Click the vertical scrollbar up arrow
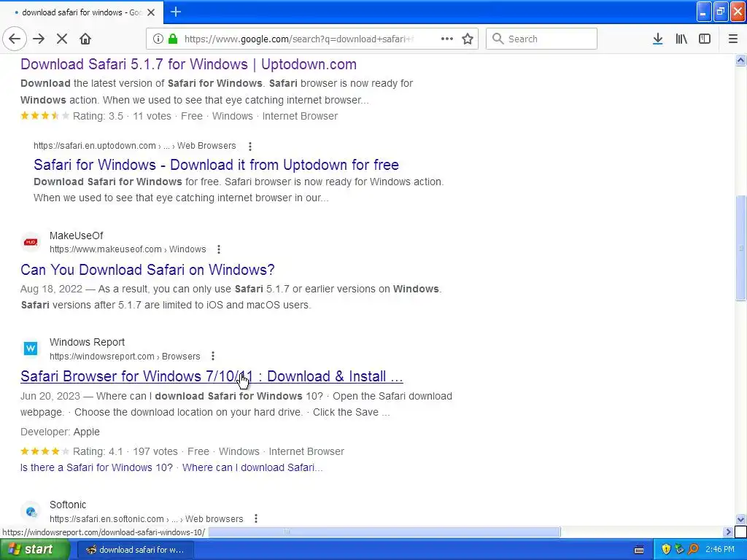Screen dimensions: 747x560 pyautogui.click(x=741, y=60)
